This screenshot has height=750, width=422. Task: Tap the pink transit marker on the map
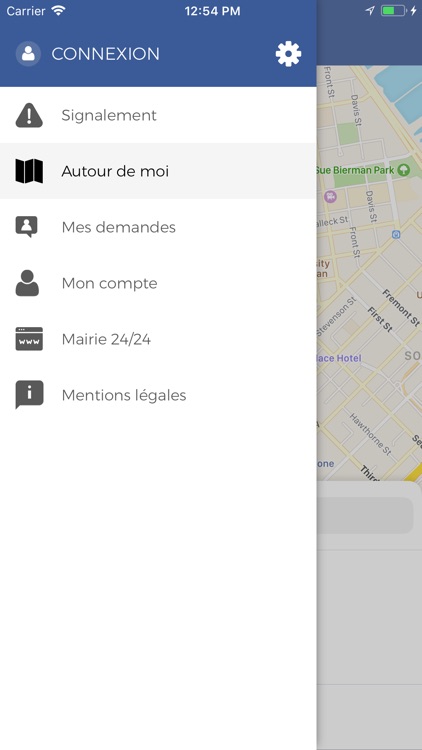tap(330, 196)
